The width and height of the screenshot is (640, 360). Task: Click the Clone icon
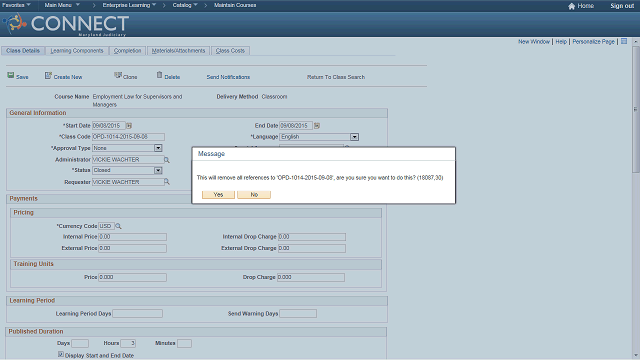[118, 76]
